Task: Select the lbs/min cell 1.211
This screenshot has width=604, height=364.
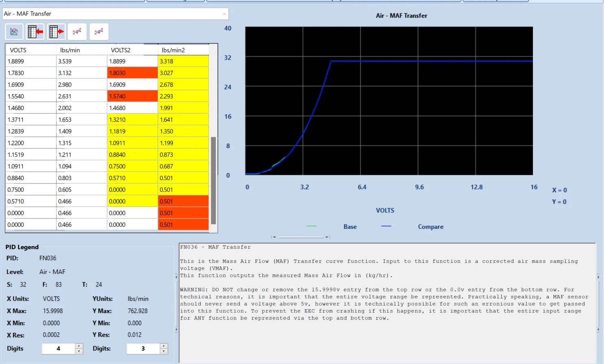Action: coord(82,155)
